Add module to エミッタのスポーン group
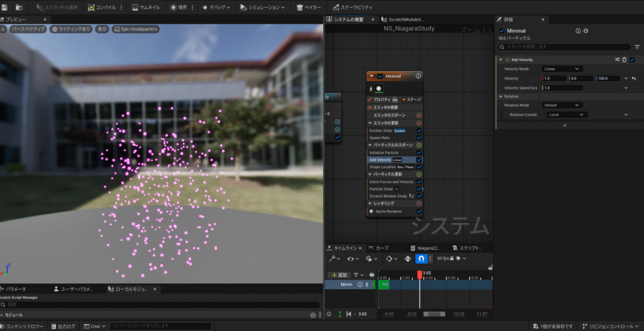This screenshot has width=644, height=331. [419, 116]
